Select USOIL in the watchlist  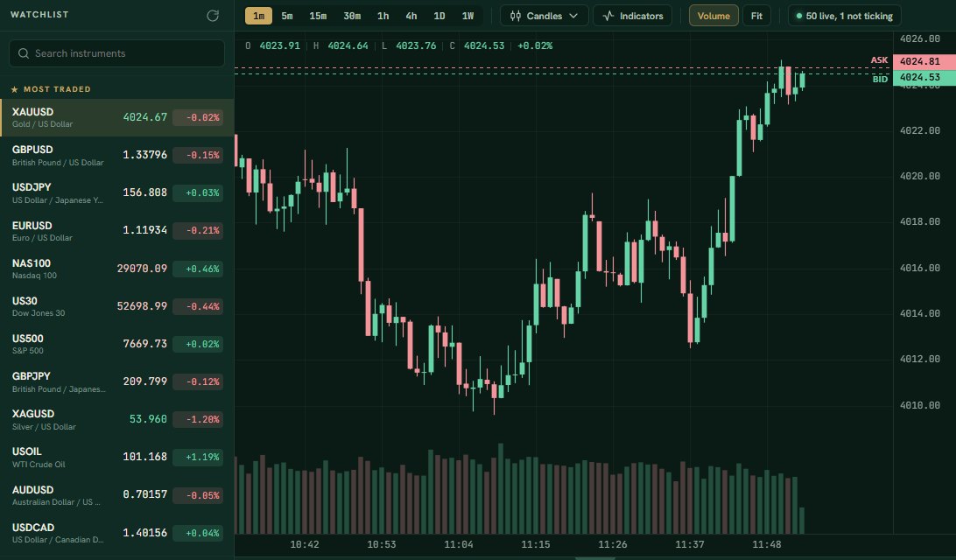[117, 458]
